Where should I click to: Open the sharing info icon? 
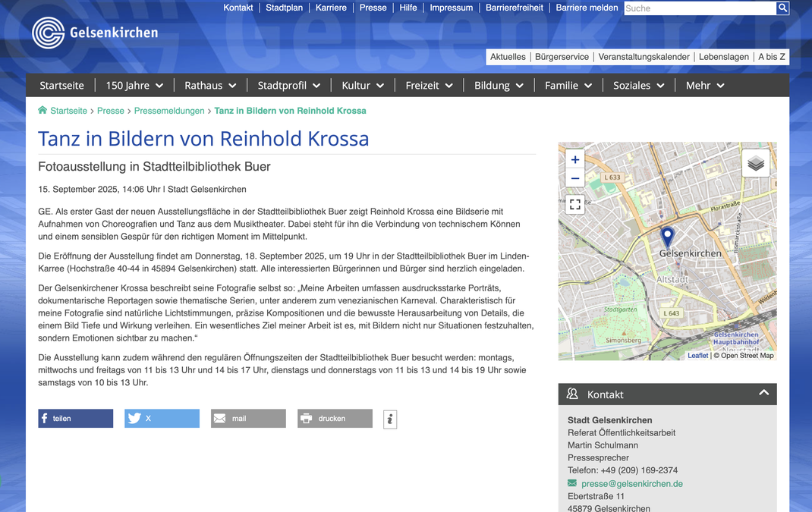(390, 419)
